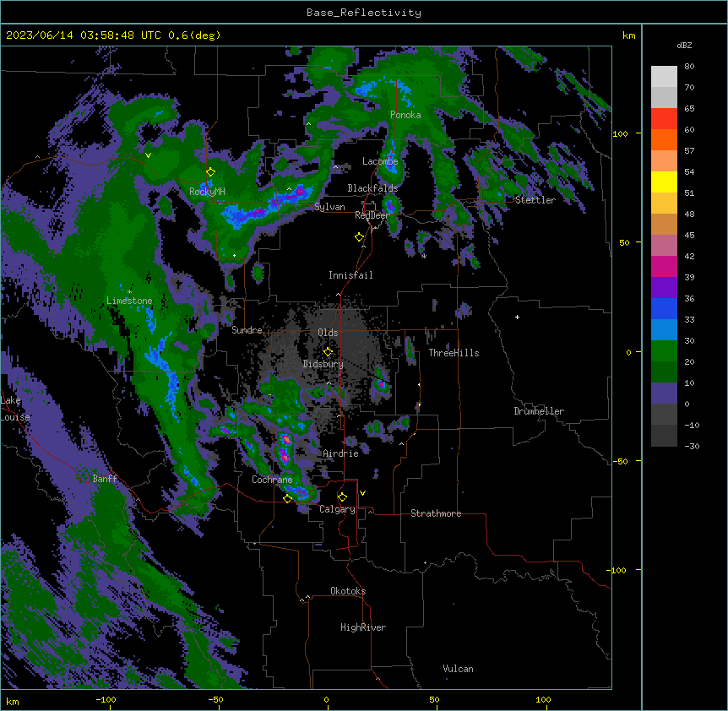This screenshot has height=711, width=728.
Task: Click the magenta storm cell southwest of ThreeHills
Action: [x=382, y=384]
